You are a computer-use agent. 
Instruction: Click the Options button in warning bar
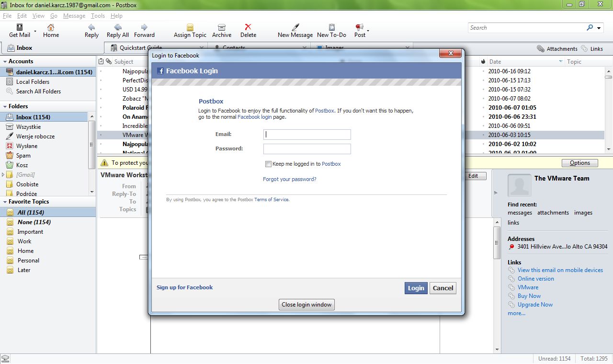[580, 163]
